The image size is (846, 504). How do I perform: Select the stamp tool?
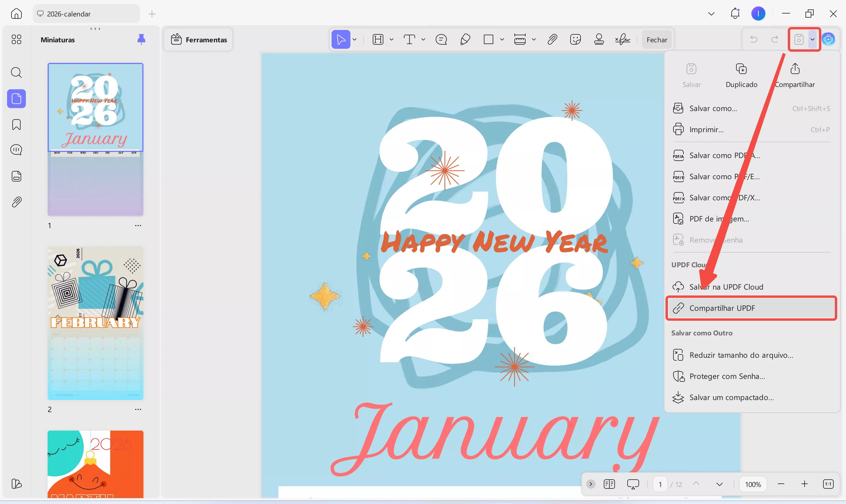click(599, 40)
